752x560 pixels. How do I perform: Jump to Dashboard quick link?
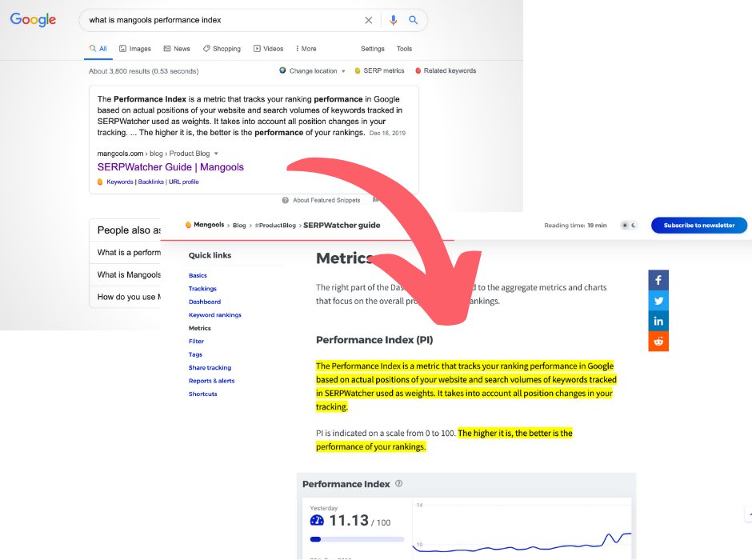click(x=205, y=302)
